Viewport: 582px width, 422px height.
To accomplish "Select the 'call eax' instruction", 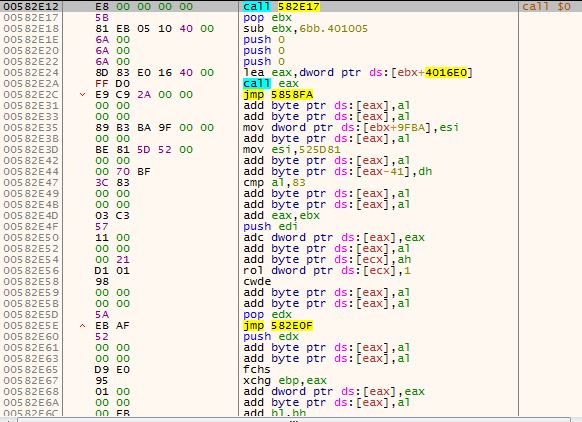I will 271,84.
